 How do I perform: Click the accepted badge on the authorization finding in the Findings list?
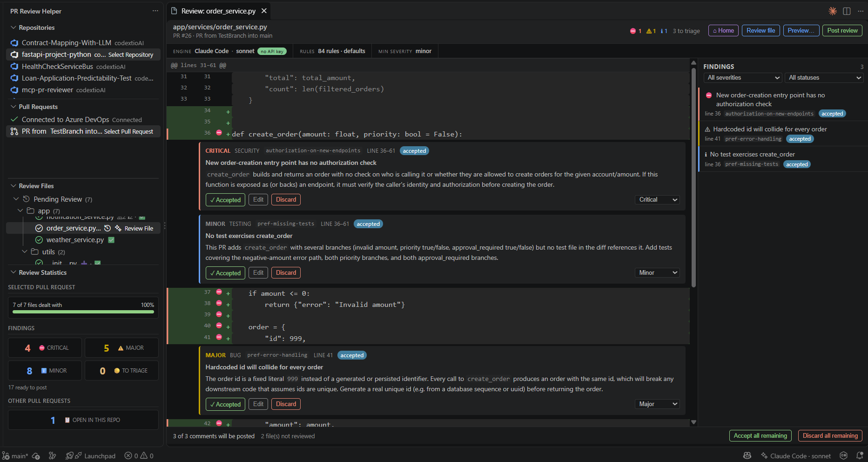832,114
